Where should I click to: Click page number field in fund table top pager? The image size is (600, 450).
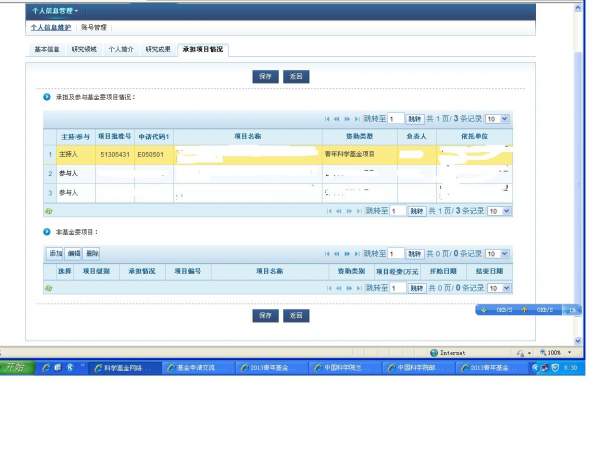[x=396, y=119]
